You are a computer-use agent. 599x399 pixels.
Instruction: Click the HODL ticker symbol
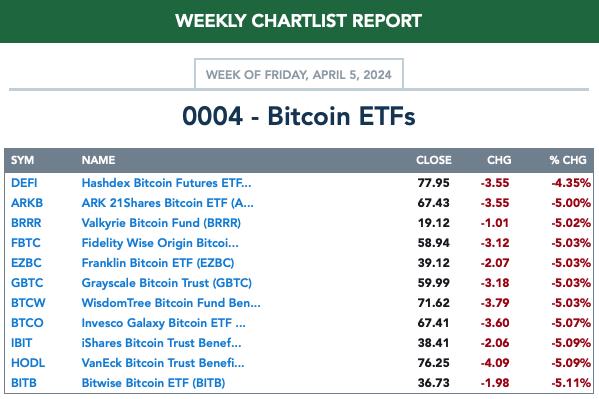click(x=28, y=363)
